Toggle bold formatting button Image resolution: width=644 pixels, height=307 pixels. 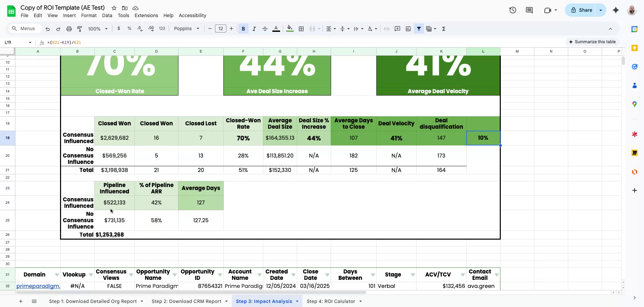(x=243, y=29)
